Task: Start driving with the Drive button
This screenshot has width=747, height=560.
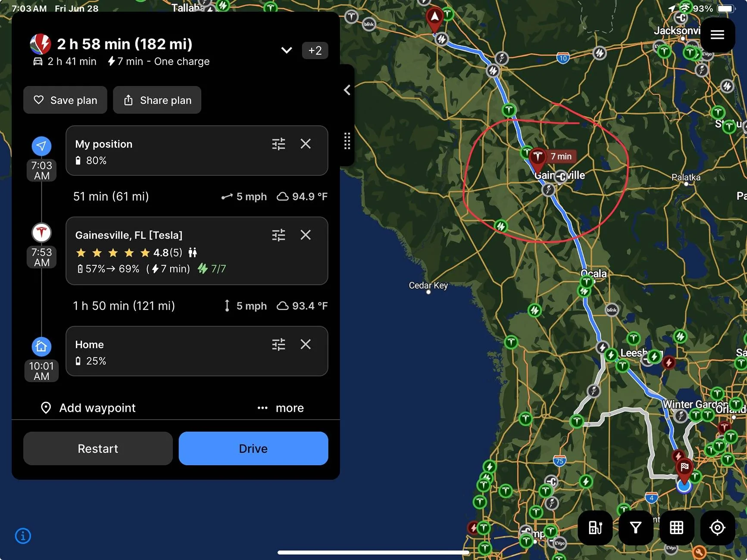Action: pyautogui.click(x=253, y=448)
